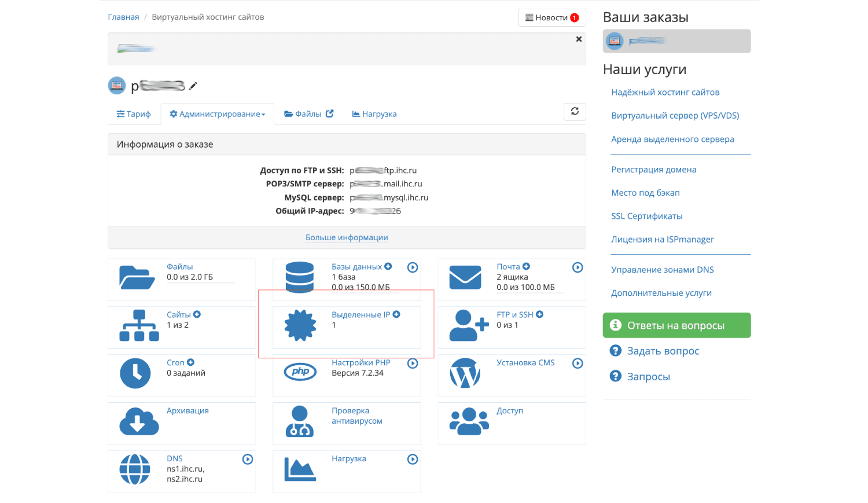Click Запросы link
This screenshot has width=868, height=503.
tap(649, 377)
